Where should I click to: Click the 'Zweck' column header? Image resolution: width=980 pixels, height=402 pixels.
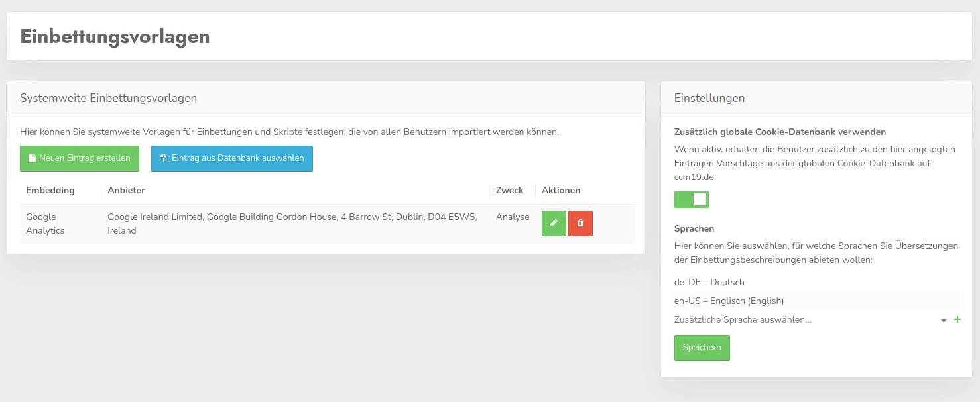click(509, 190)
